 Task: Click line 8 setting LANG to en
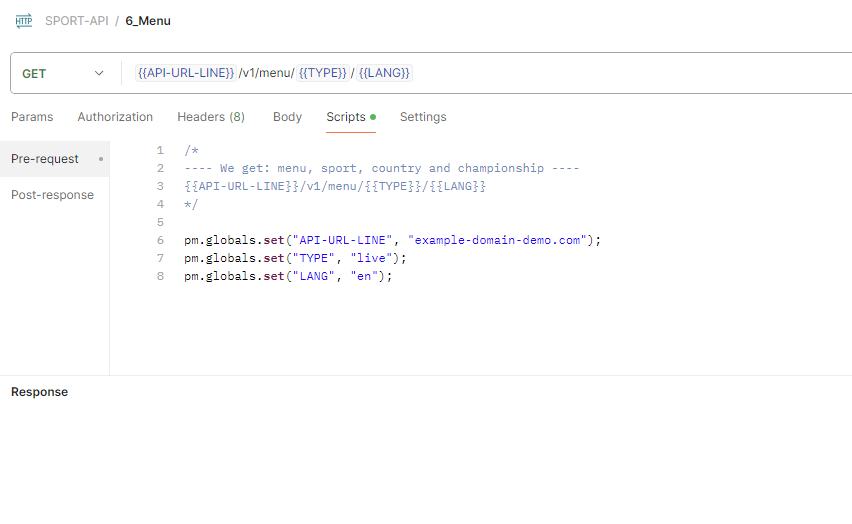click(x=288, y=276)
